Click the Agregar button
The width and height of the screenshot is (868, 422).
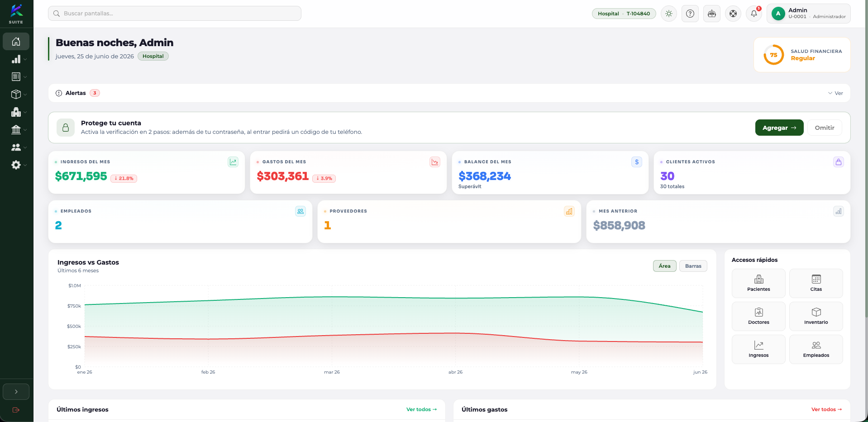coord(779,128)
